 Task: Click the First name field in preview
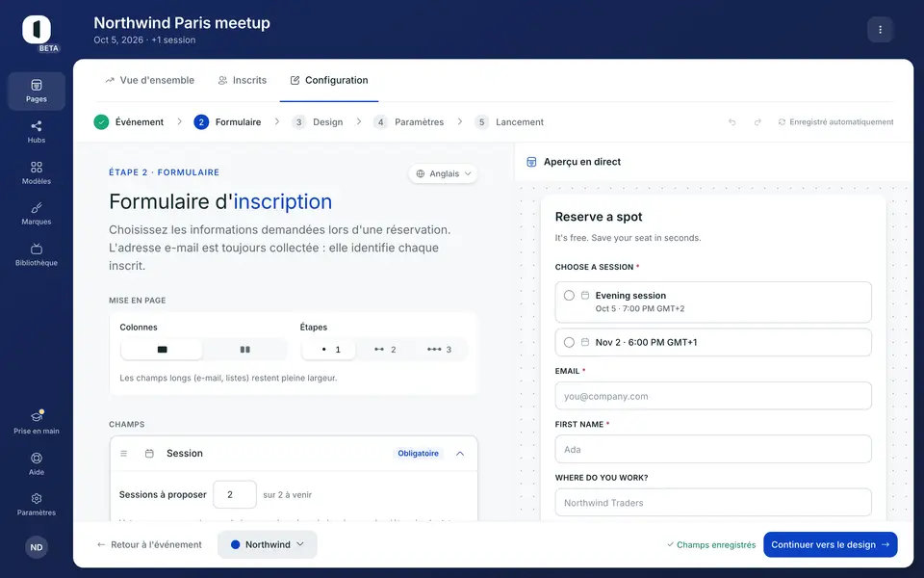(x=713, y=449)
